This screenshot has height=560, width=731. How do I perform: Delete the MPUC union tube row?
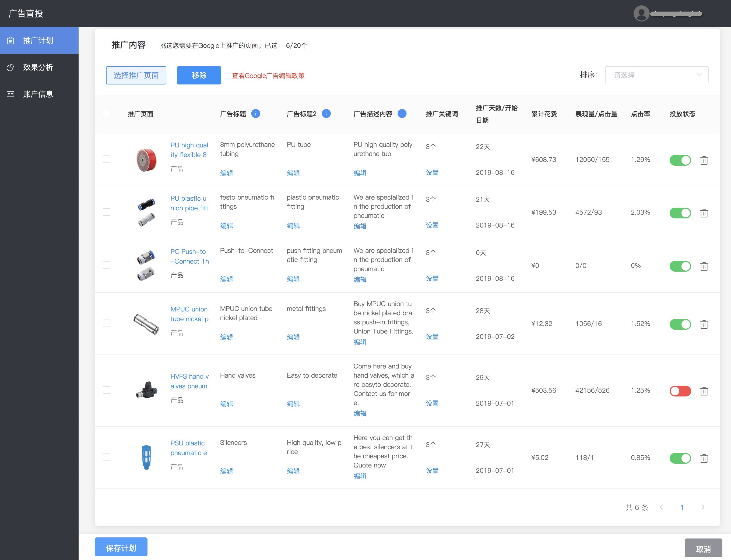click(x=704, y=324)
